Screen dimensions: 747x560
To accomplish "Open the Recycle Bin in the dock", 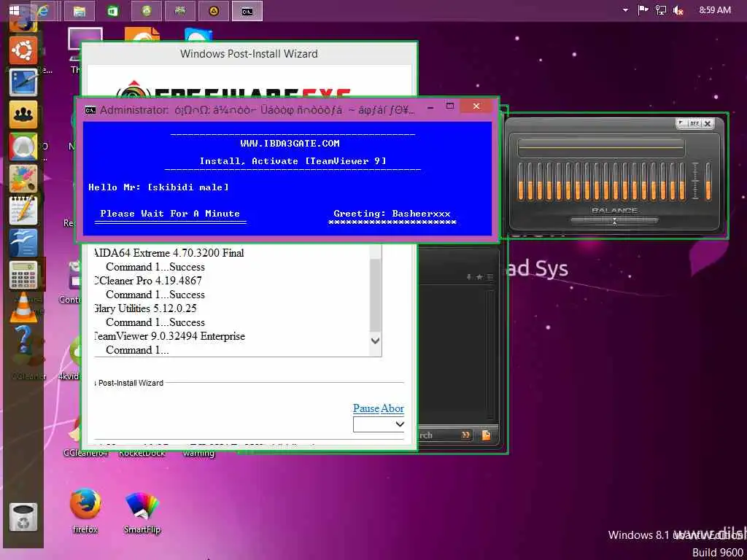I will pyautogui.click(x=23, y=517).
